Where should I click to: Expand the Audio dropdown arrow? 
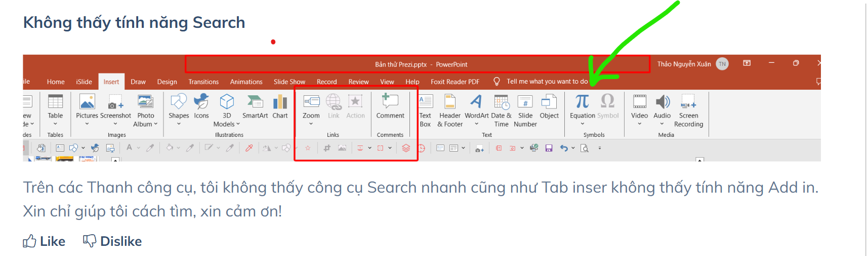[662, 124]
